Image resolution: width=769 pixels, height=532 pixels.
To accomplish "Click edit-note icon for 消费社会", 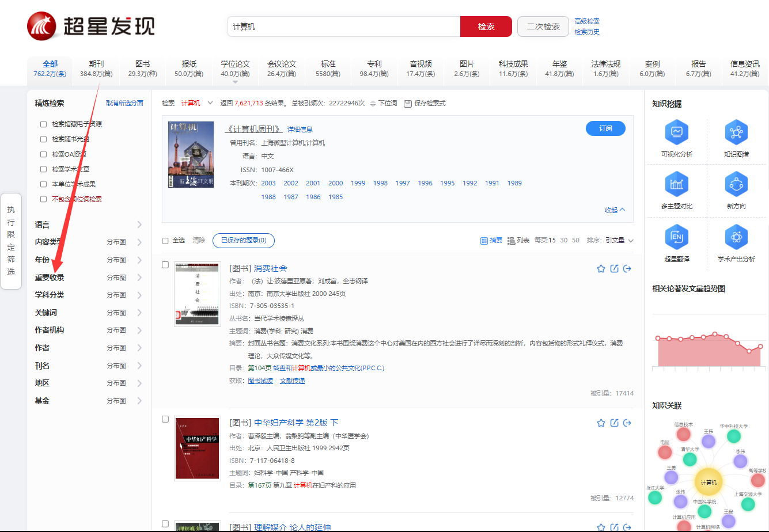I will 614,269.
